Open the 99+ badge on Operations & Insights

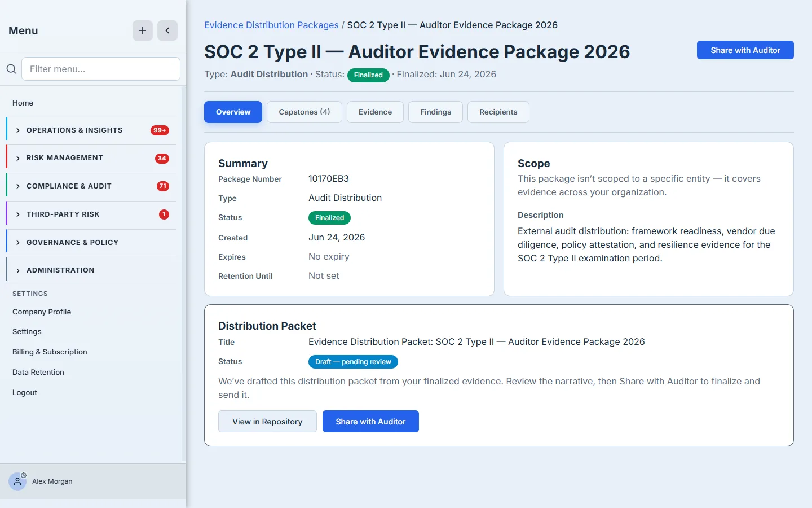pyautogui.click(x=160, y=130)
